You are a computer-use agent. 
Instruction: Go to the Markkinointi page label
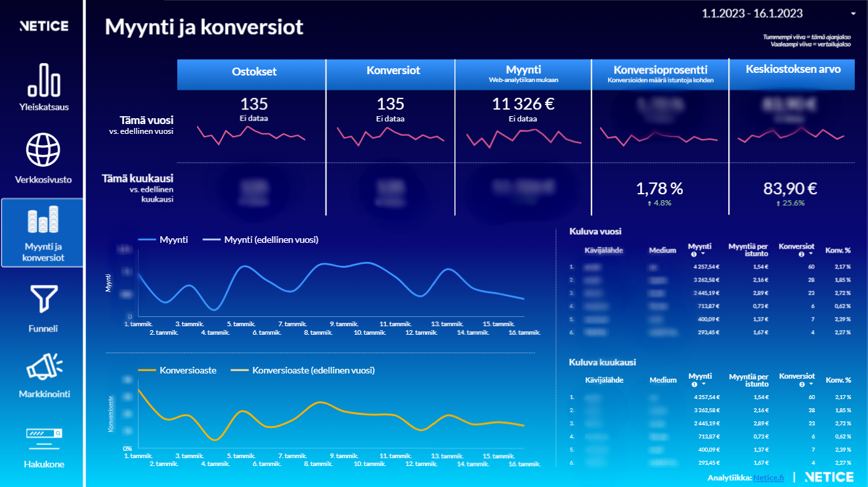click(44, 394)
